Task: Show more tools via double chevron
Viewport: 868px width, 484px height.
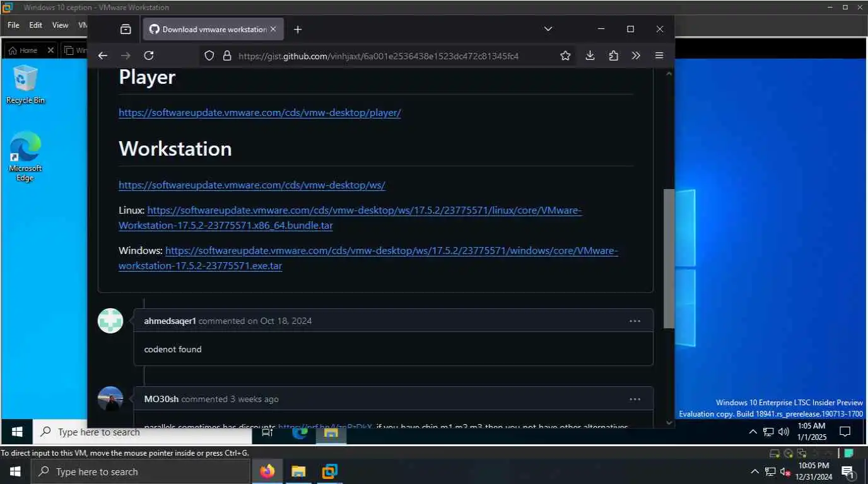Action: click(x=636, y=55)
